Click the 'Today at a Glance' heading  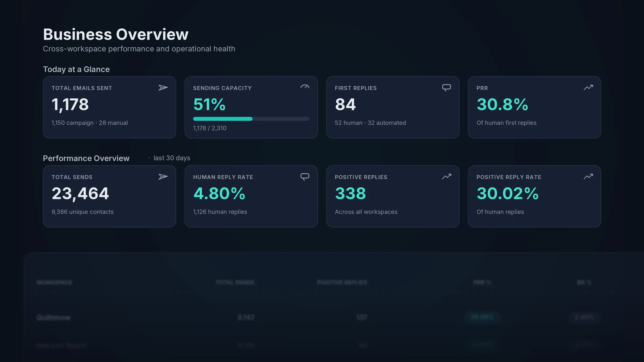(x=76, y=69)
